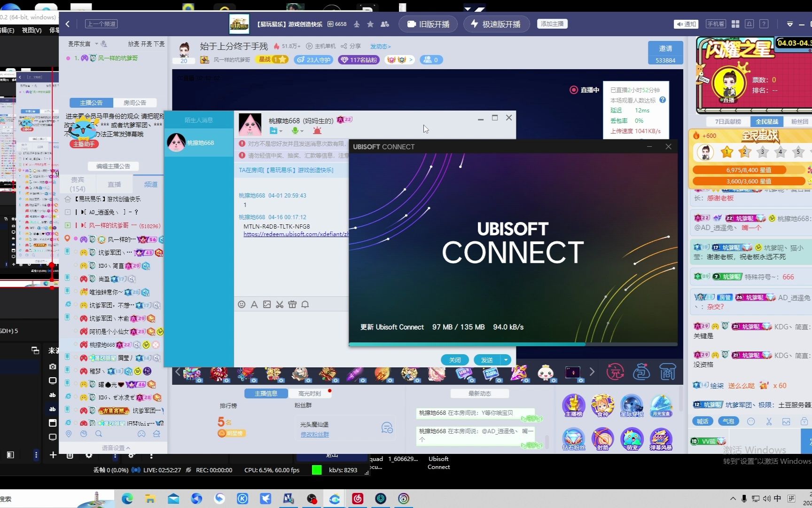Open the 弹幕风暴 activity icon
Viewport: 812px width, 508px height.
coord(661,439)
